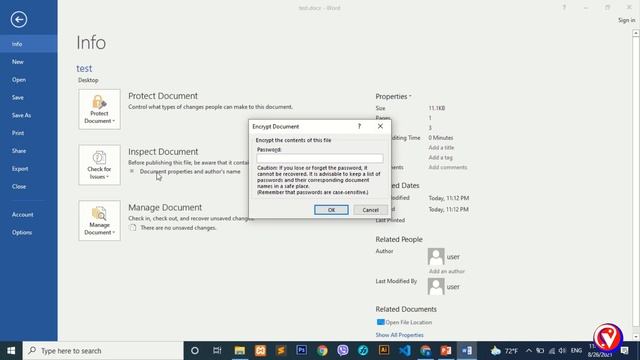Select the Info tab in the sidebar
Viewport: 640px width, 360px height.
pyautogui.click(x=29, y=44)
